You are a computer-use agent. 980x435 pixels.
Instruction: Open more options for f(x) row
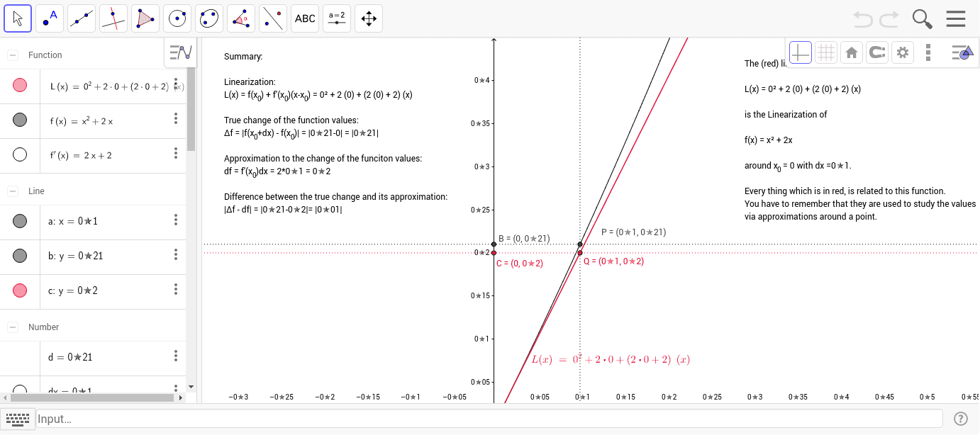tap(176, 119)
